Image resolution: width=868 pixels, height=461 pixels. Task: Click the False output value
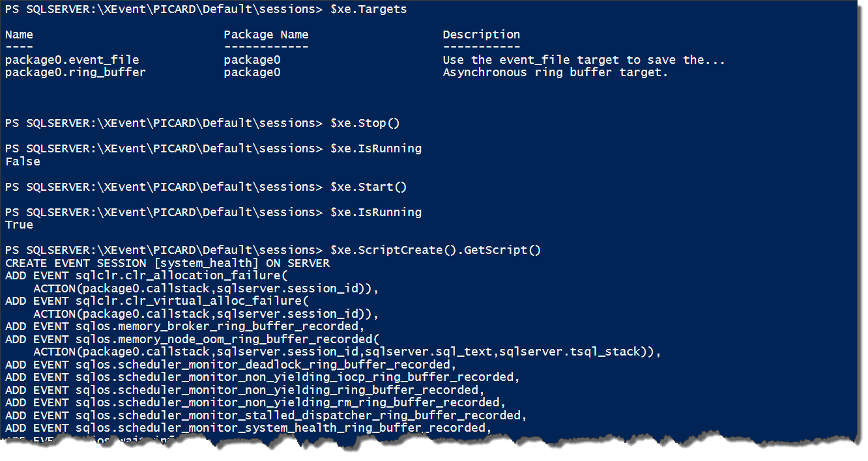[x=23, y=161]
